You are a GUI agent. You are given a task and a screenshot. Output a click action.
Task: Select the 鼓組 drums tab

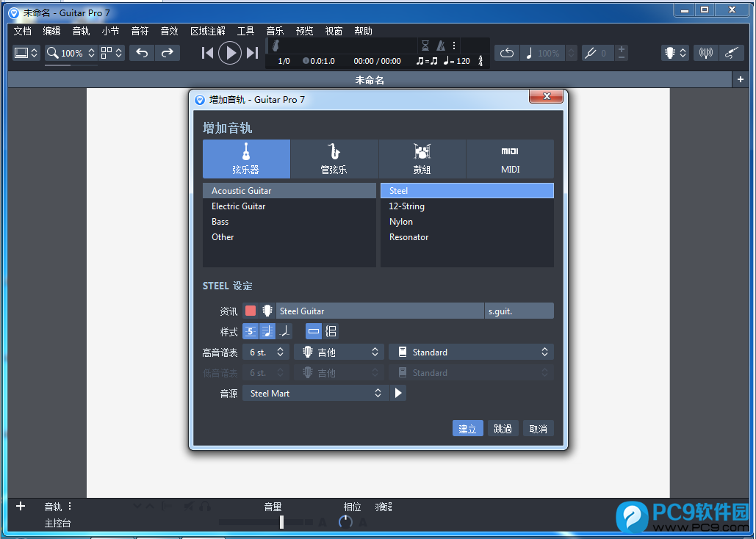[x=422, y=159]
